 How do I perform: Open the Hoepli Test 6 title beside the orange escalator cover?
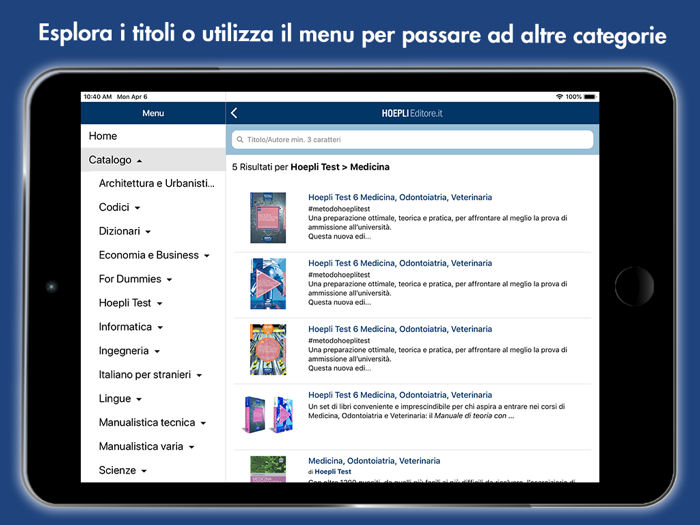pos(400,329)
